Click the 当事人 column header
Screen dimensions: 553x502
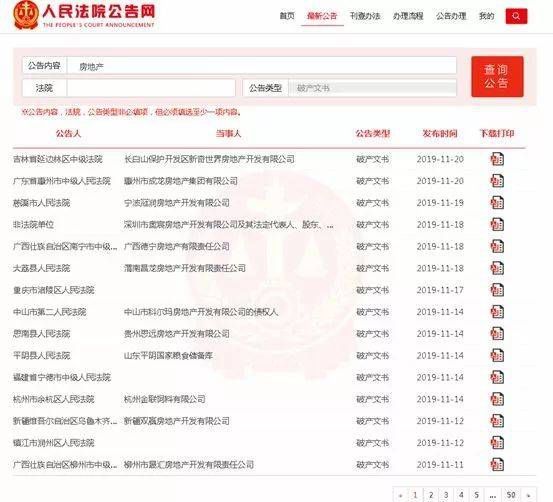[x=228, y=133]
